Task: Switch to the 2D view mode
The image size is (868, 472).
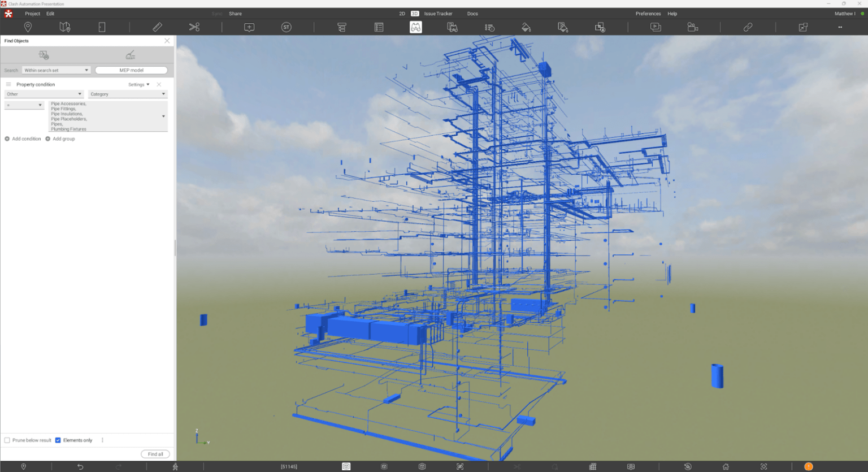Action: click(402, 13)
